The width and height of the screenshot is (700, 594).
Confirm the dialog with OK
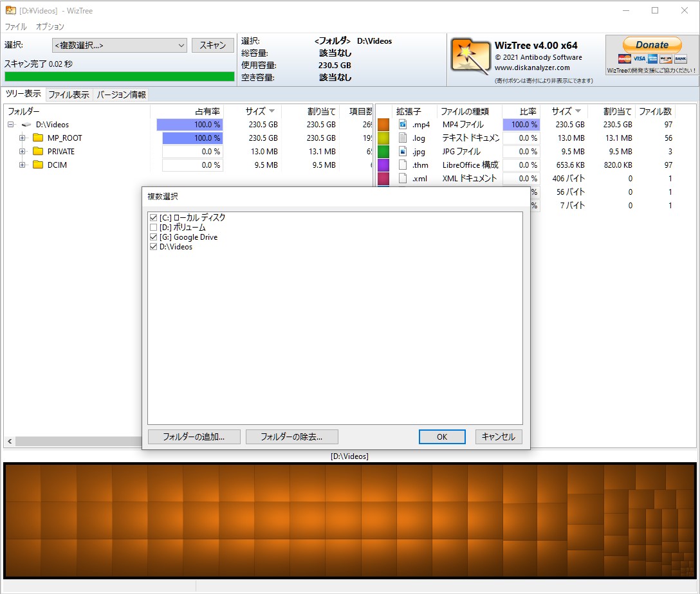coord(442,437)
